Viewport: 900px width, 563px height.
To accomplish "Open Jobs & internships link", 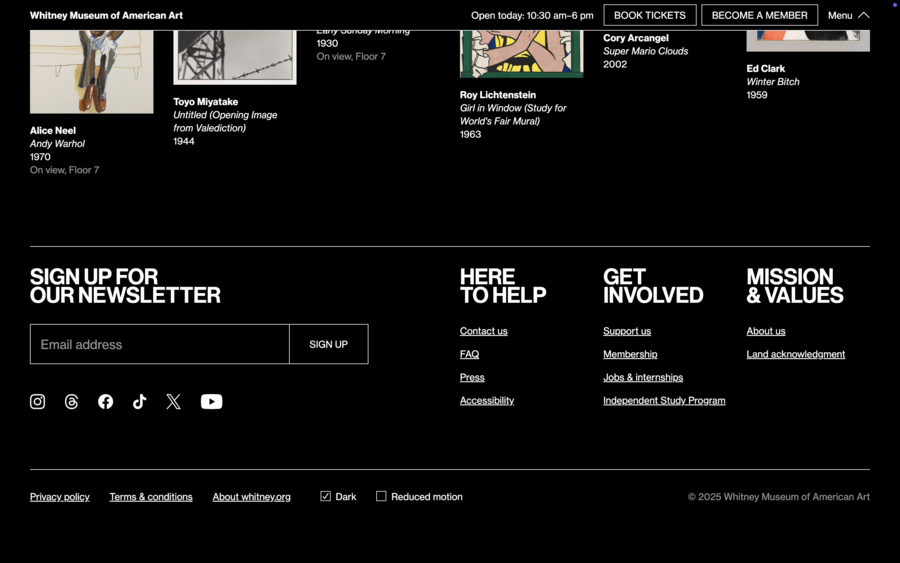I will coord(643,378).
